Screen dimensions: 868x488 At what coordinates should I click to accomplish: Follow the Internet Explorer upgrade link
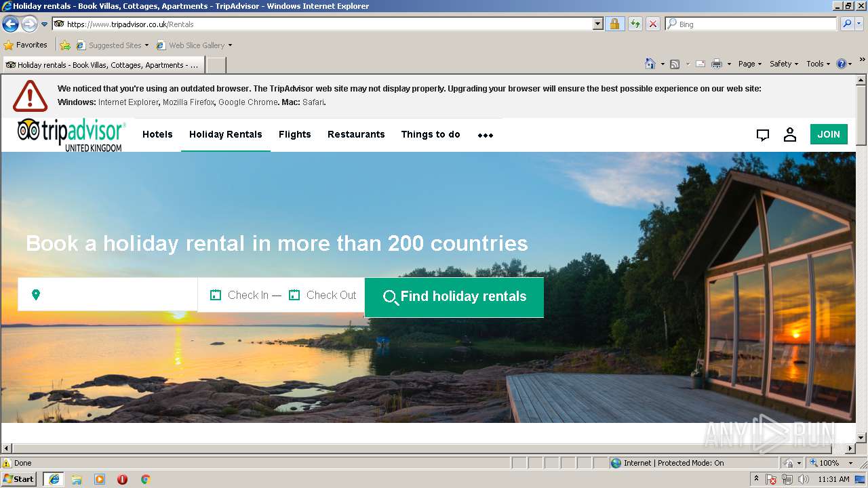tap(129, 102)
